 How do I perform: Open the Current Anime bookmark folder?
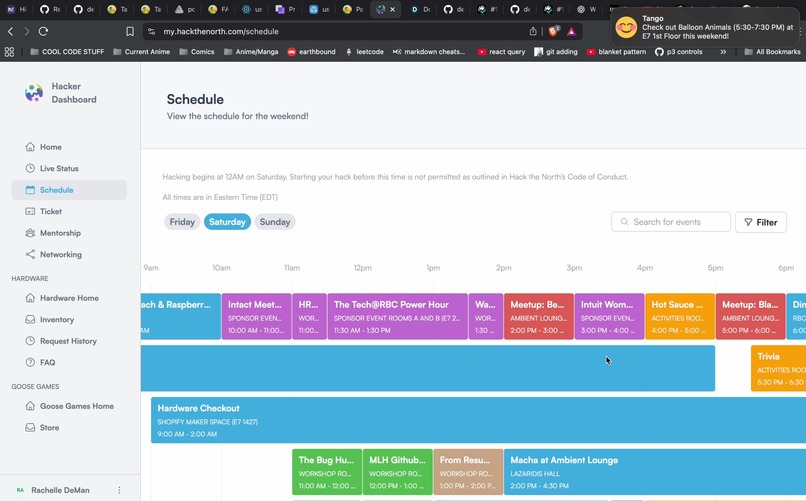[141, 52]
